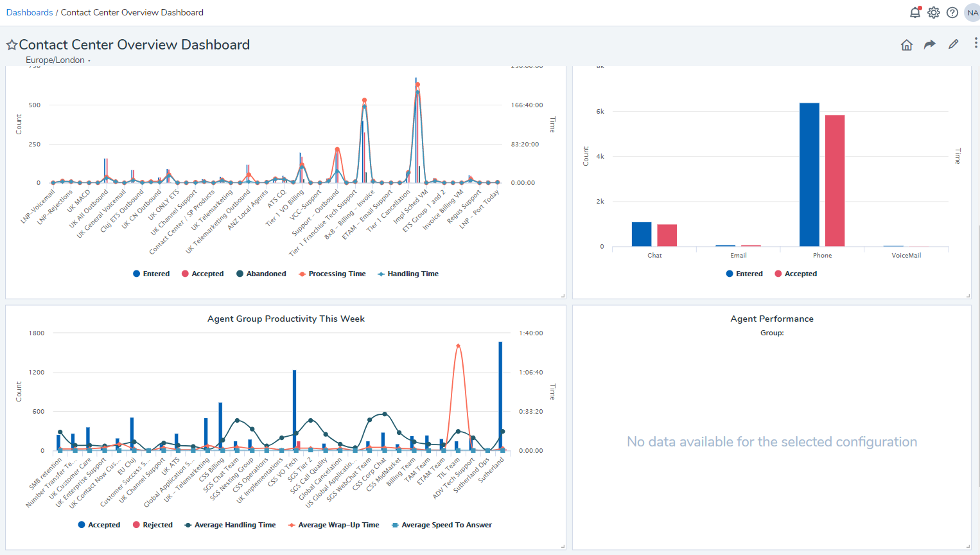Toggle the Processing Time legend series
This screenshot has height=555, width=980.
(332, 274)
